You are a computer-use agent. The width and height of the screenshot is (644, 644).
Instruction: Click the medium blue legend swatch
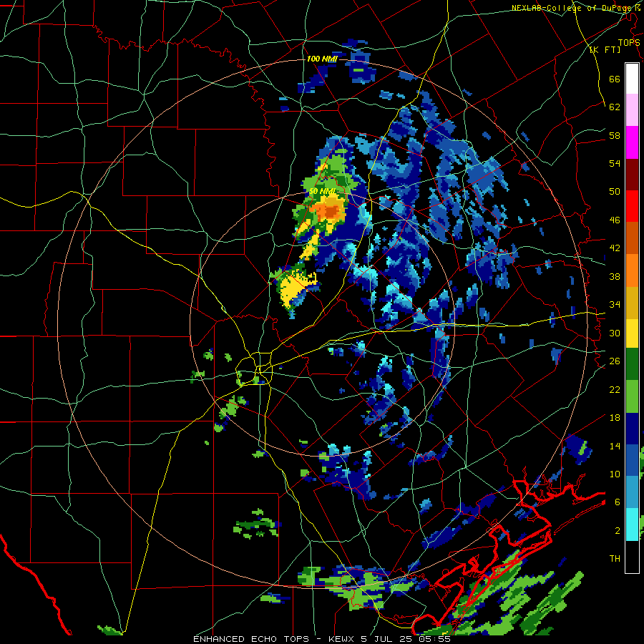click(632, 460)
